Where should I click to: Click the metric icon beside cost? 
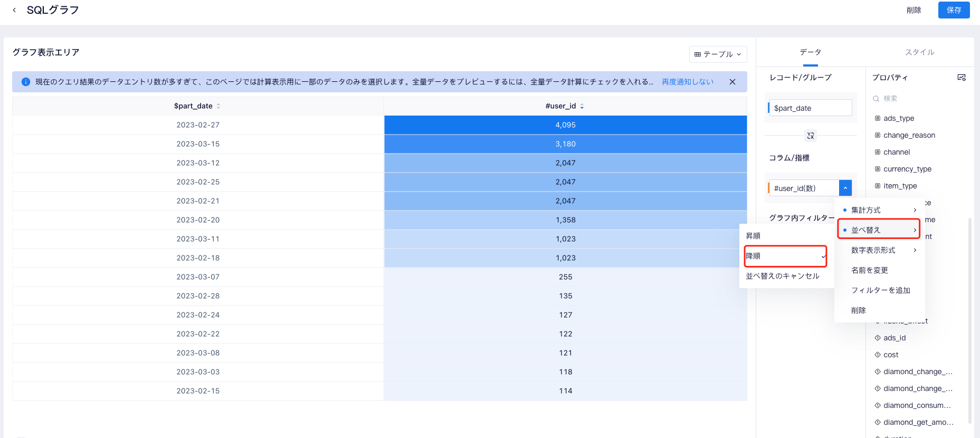click(878, 355)
